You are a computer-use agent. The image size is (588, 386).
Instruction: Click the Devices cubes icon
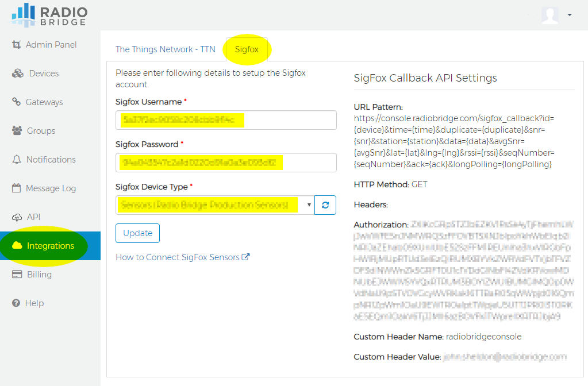(x=18, y=74)
